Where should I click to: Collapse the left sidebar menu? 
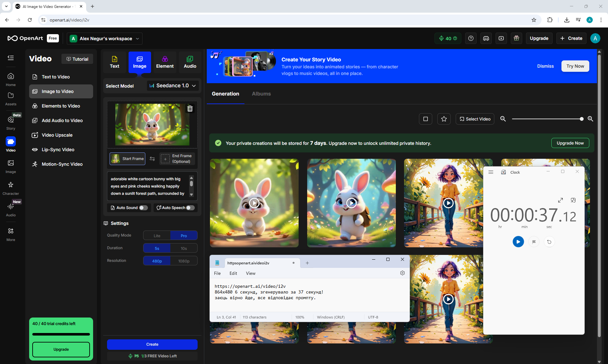tap(11, 58)
